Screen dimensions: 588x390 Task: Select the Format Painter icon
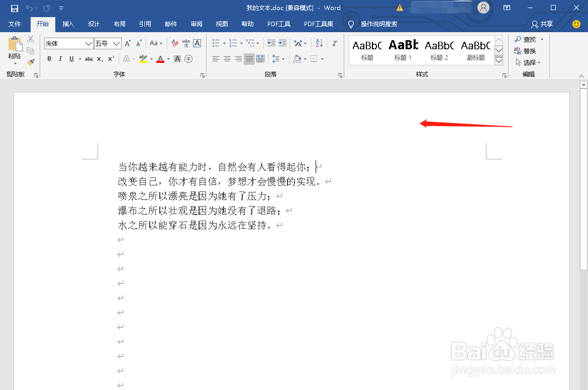[x=31, y=61]
